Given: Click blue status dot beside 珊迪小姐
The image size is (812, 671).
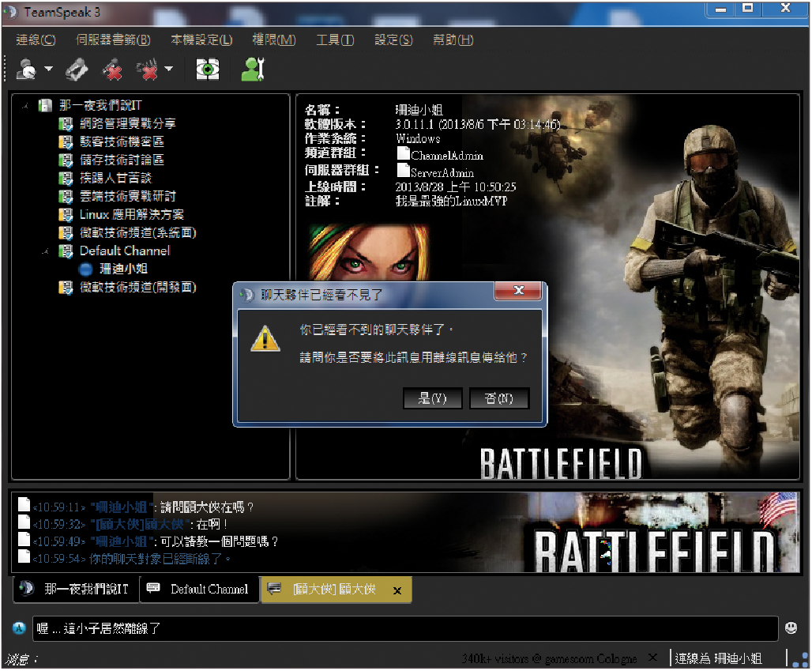Looking at the screenshot, I should 86,270.
